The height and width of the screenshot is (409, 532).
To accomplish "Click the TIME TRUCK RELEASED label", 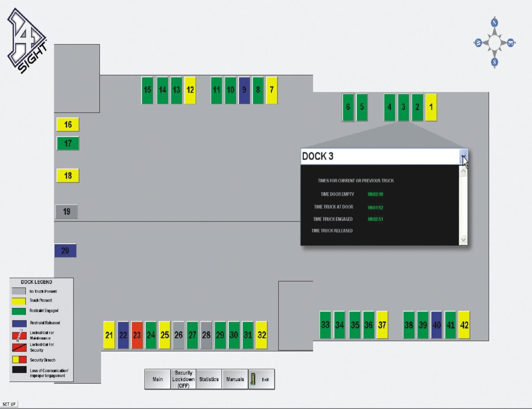I will [332, 231].
